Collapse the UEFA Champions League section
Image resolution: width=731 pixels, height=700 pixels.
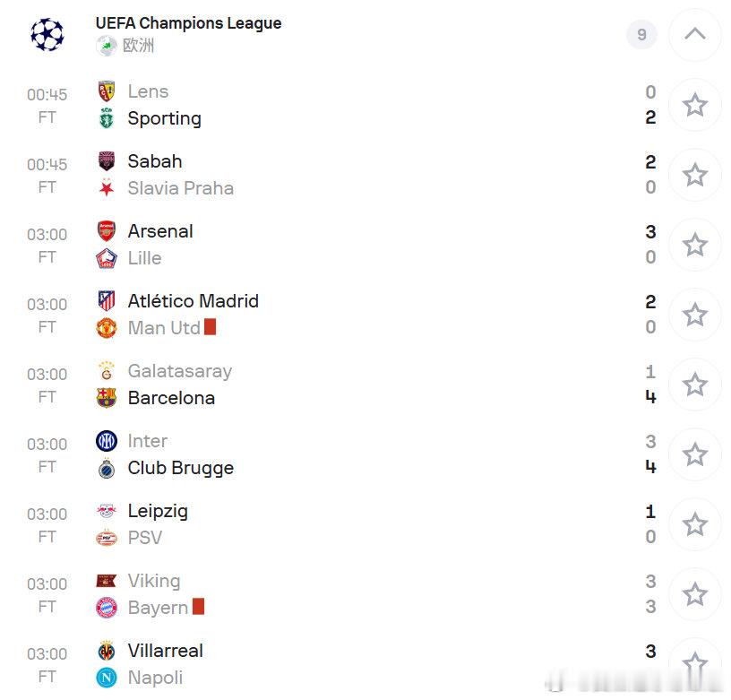[694, 35]
